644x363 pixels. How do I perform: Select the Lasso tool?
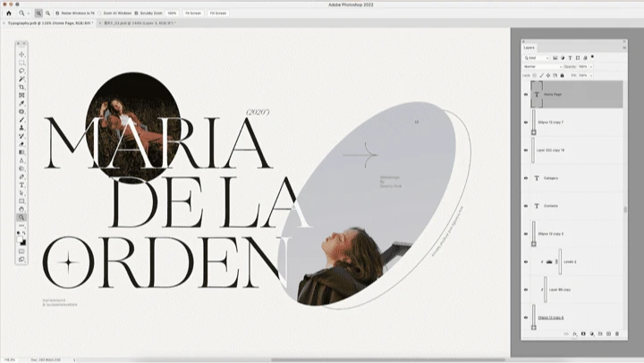[21, 71]
